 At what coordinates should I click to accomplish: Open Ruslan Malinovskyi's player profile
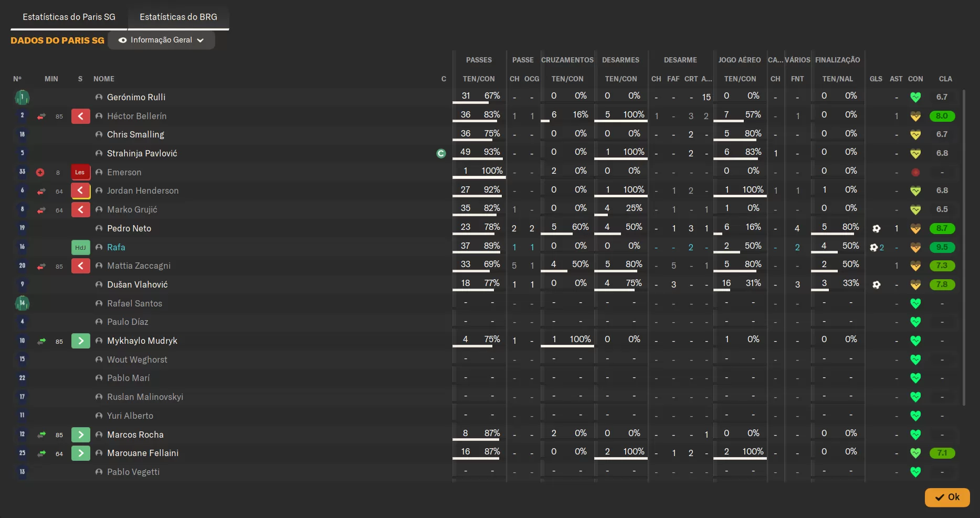[x=145, y=397]
